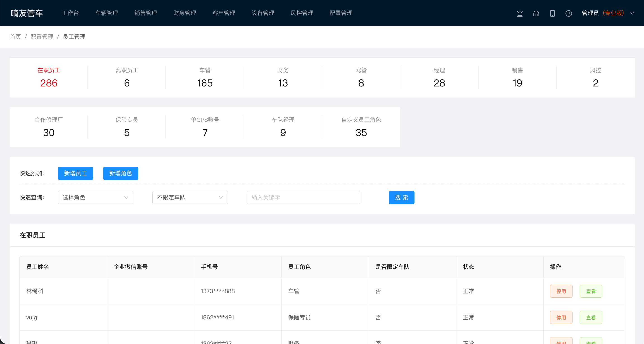Image resolution: width=644 pixels, height=344 pixels.
Task: Select the 驾管 8 stat card
Action: click(361, 78)
